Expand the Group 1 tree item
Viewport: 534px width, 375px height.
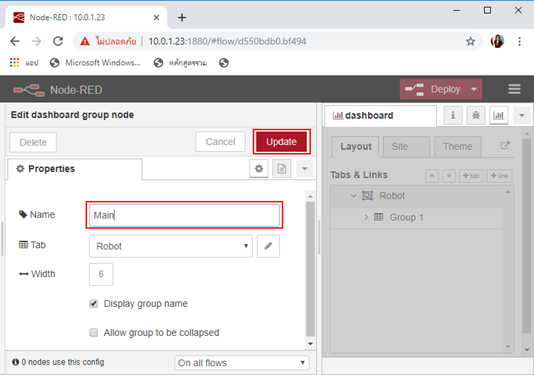tap(366, 217)
